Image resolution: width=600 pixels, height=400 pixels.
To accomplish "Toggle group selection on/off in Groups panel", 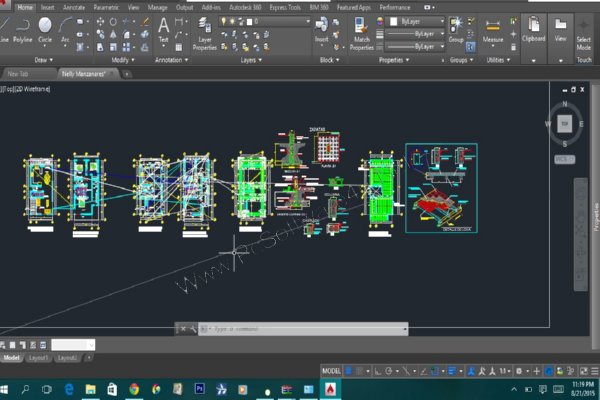I will click(x=470, y=47).
